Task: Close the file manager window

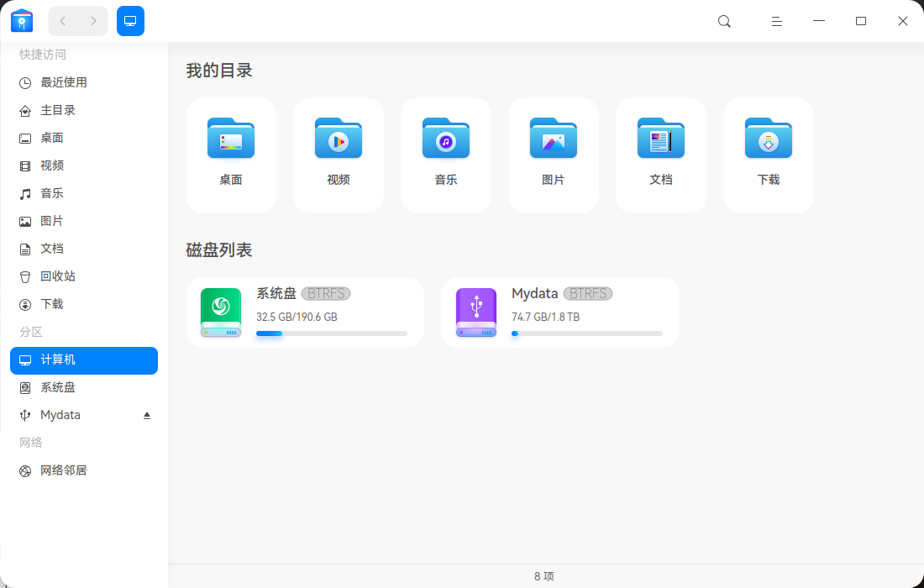Action: click(903, 21)
